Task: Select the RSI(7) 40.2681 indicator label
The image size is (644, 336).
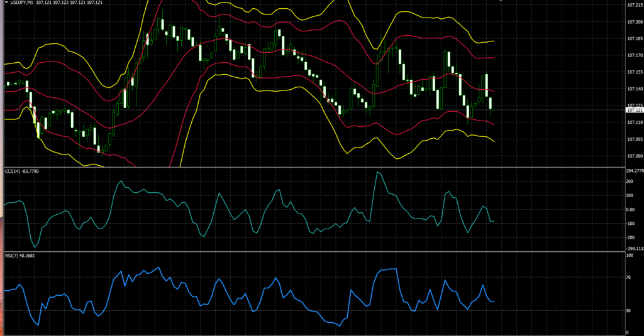Action: click(20, 256)
